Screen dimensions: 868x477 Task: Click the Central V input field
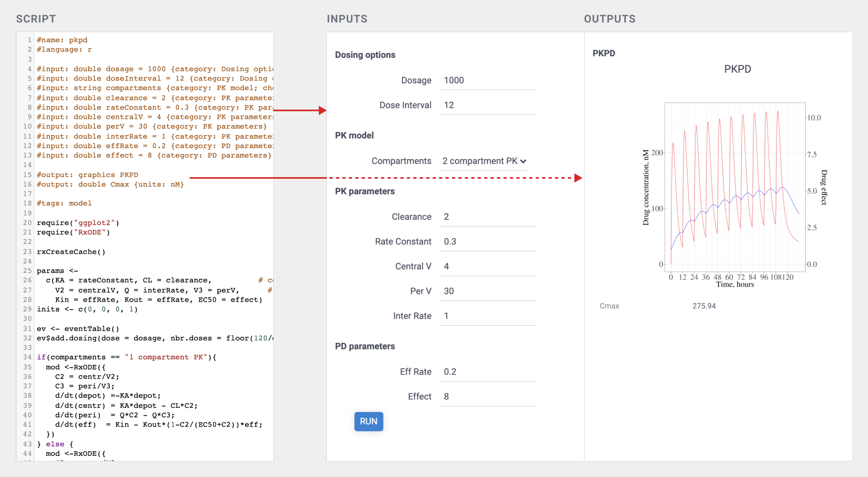click(488, 266)
